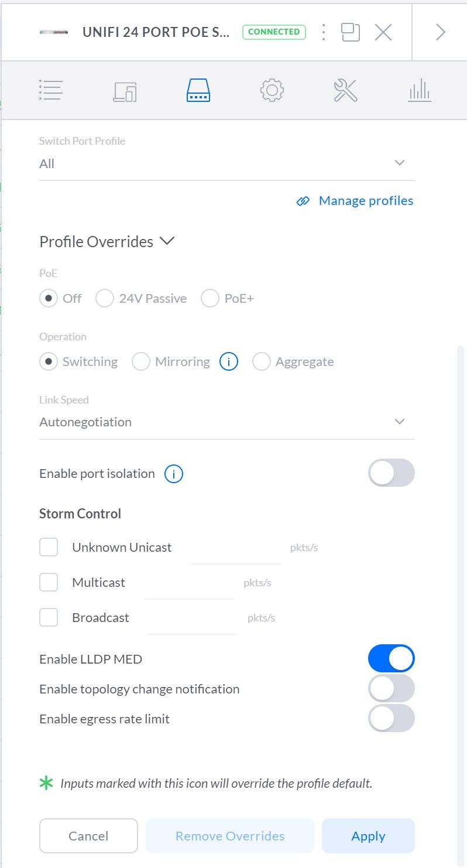The width and height of the screenshot is (467, 868).
Task: Collapse the Profile Overrides section
Action: tap(167, 241)
